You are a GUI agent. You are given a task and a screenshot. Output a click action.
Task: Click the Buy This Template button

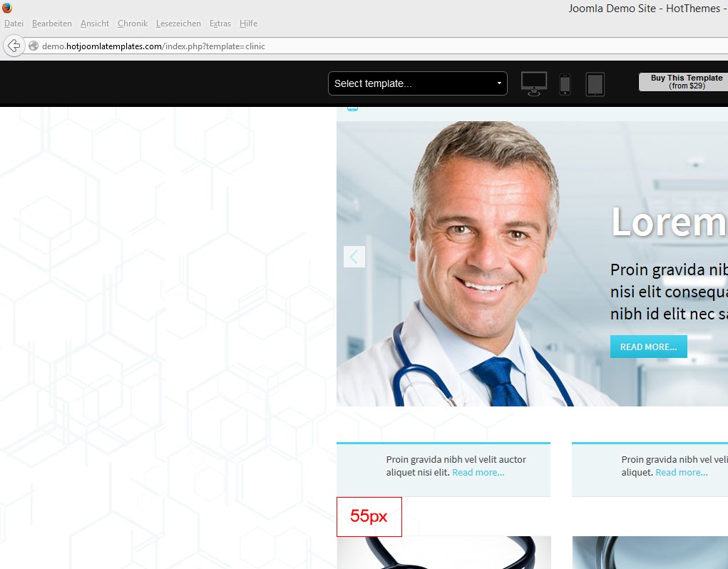683,82
